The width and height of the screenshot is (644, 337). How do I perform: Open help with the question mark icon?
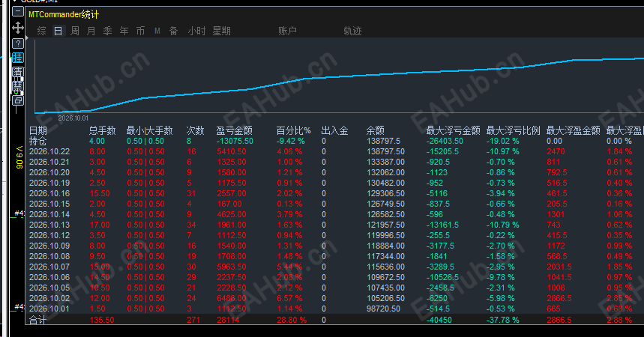tap(18, 43)
